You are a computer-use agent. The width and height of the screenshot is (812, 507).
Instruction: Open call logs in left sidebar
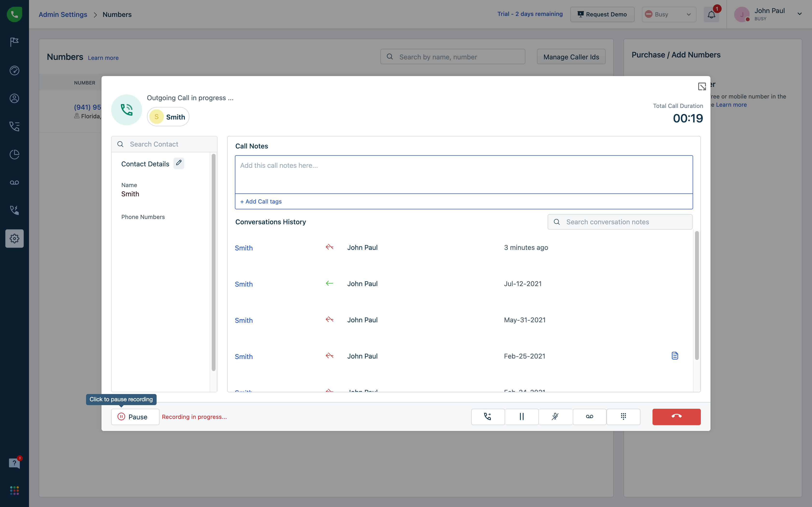tap(14, 127)
